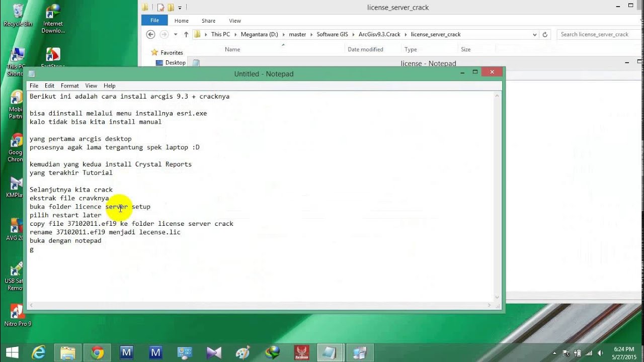The image size is (644, 362).
Task: Open the Explorer Home ribbon tab
Action: [182, 21]
